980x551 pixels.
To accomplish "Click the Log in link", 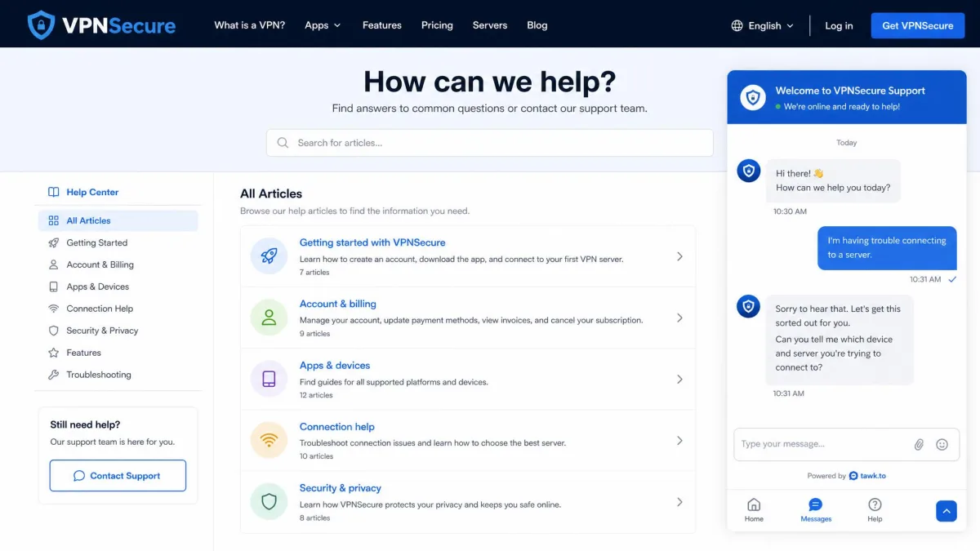I will (839, 25).
